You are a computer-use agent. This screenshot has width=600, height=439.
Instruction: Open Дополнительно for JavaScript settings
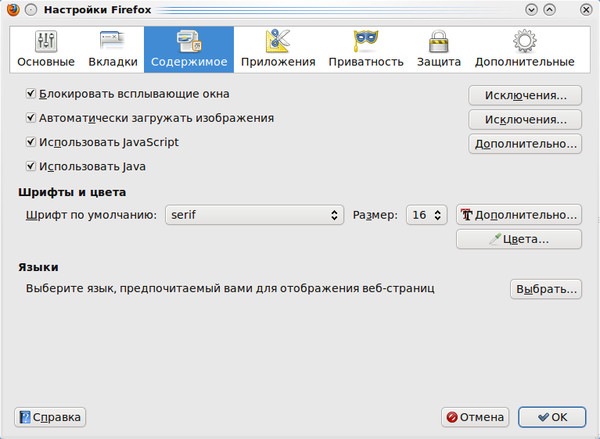click(525, 144)
